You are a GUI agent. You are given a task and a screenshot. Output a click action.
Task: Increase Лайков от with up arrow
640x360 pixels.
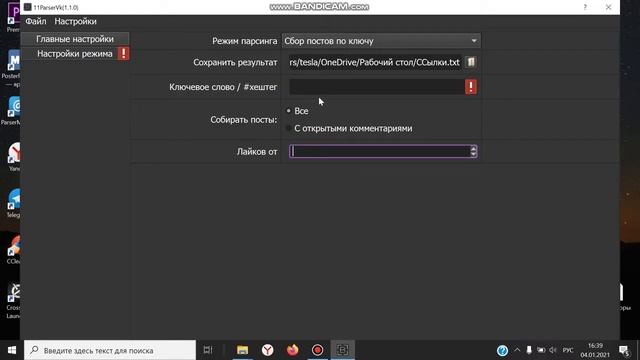tap(473, 148)
